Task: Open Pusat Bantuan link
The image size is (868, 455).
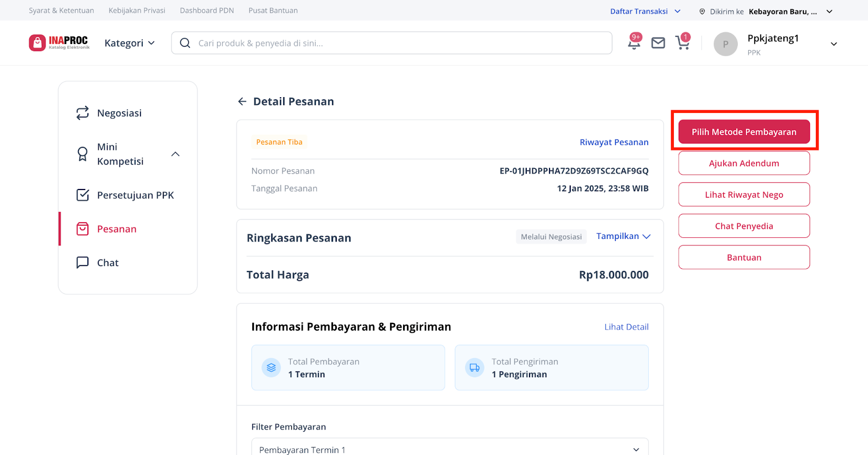Action: 273,10
